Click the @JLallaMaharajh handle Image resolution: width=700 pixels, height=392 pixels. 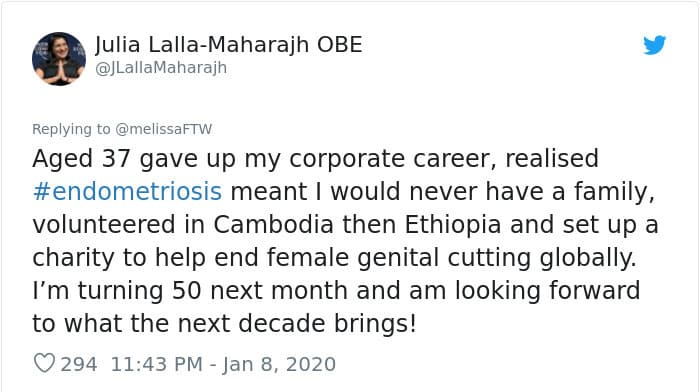point(161,68)
